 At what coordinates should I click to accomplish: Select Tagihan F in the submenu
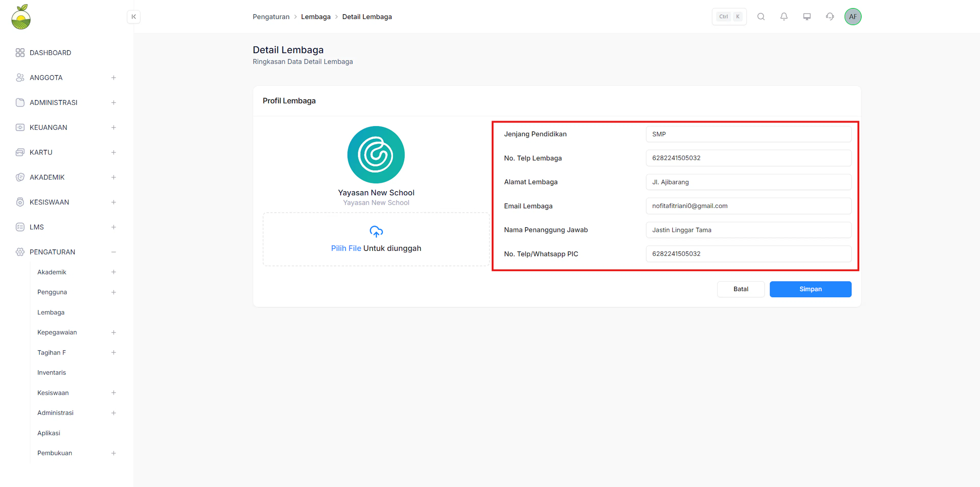click(51, 353)
